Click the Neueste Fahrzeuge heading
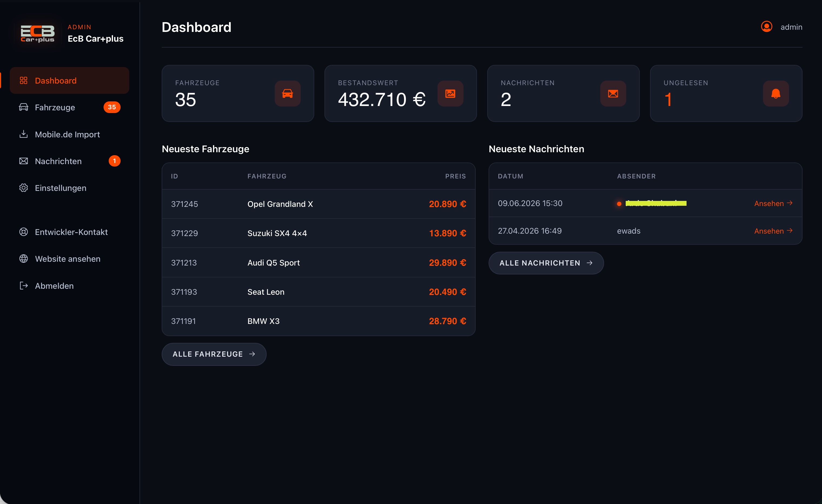Image resolution: width=822 pixels, height=504 pixels. pos(205,149)
